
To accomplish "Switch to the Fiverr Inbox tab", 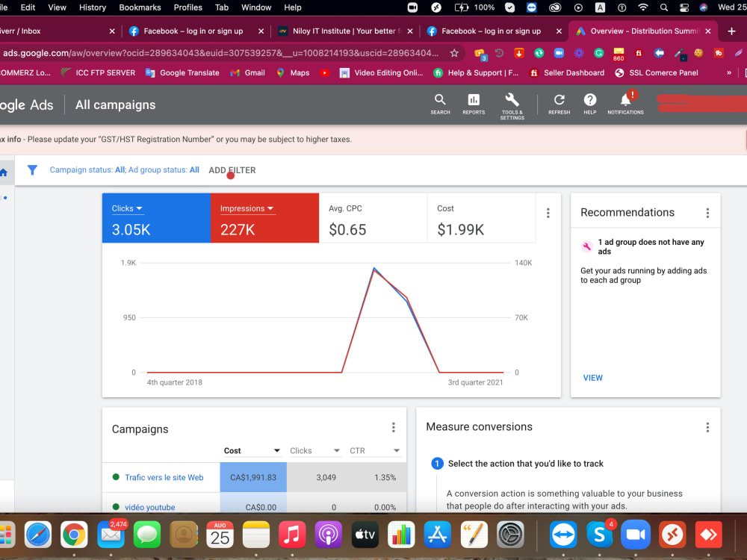I will pos(58,31).
